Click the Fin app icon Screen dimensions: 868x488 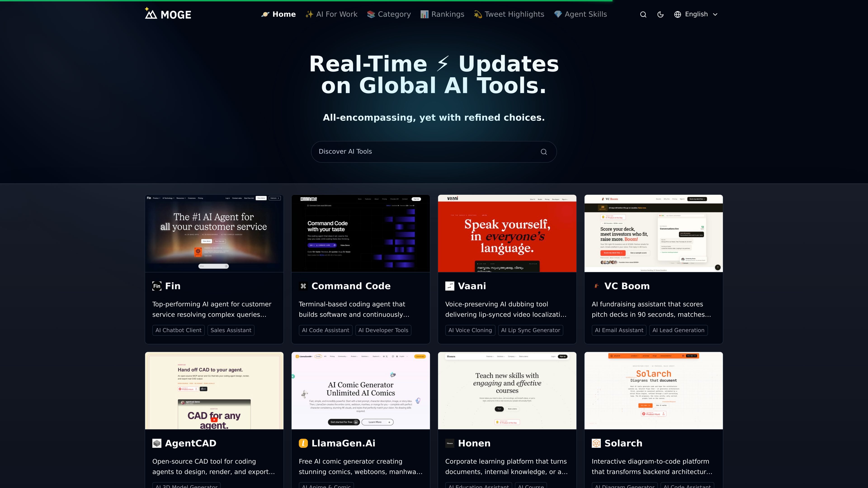(157, 286)
